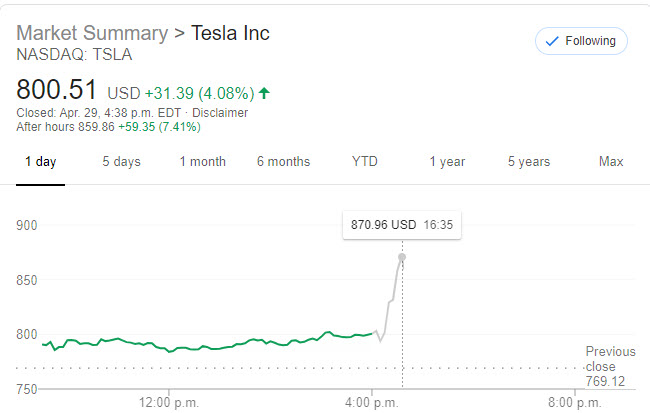Click the gray data point marker on the chart
650x413 pixels.
(402, 257)
